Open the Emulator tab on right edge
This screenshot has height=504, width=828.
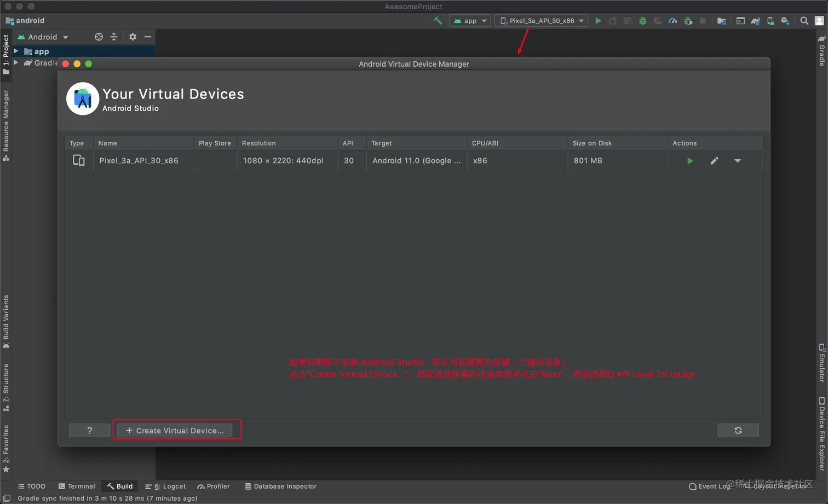pyautogui.click(x=821, y=362)
